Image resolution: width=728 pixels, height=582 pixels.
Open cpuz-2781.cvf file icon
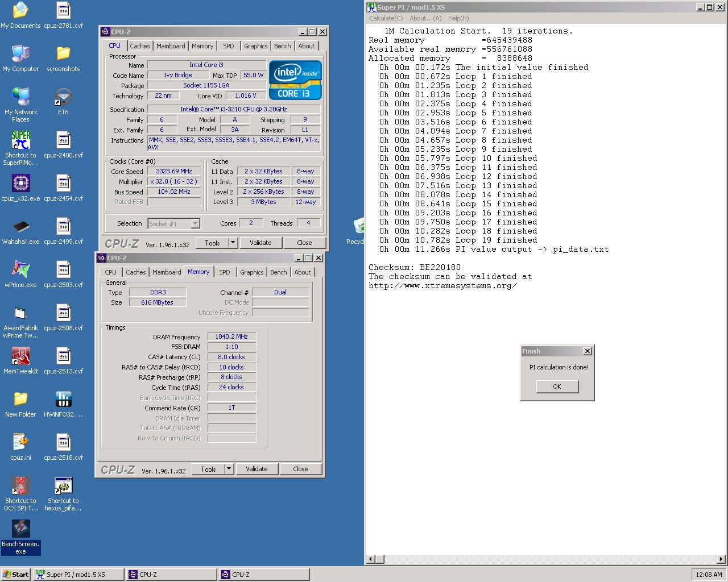coord(63,15)
